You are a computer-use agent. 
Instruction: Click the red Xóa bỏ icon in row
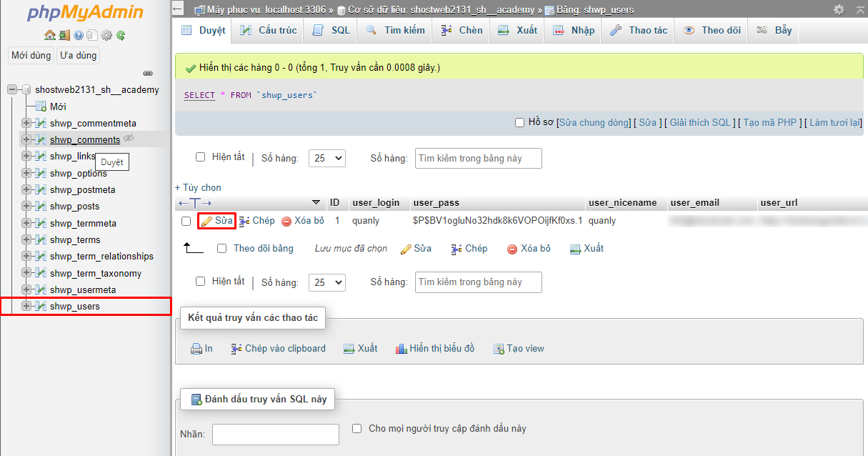pyautogui.click(x=286, y=222)
